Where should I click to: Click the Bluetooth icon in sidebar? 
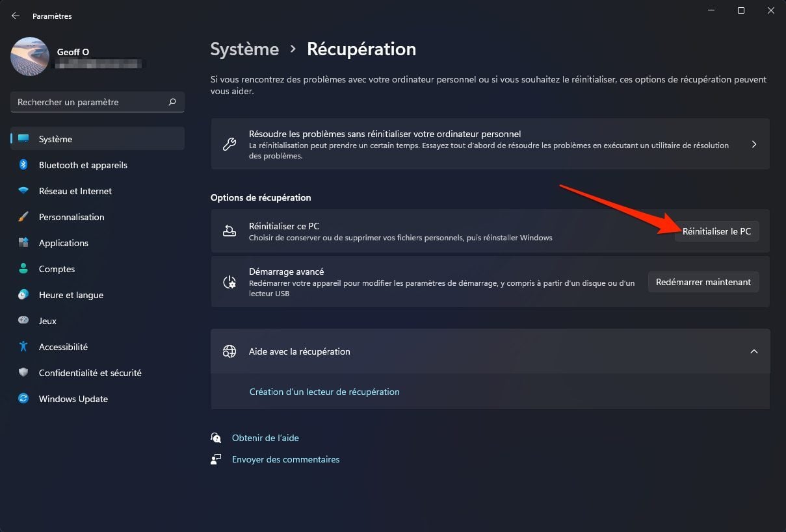pos(23,165)
